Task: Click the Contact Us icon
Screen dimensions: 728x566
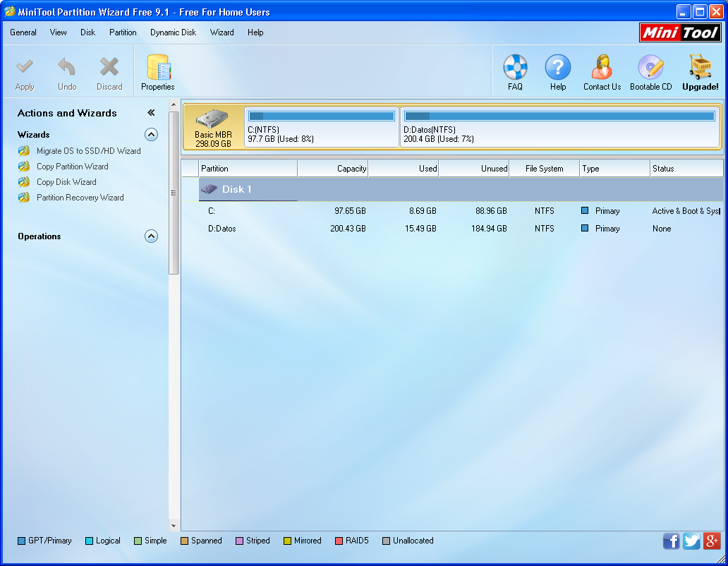Action: tap(601, 71)
